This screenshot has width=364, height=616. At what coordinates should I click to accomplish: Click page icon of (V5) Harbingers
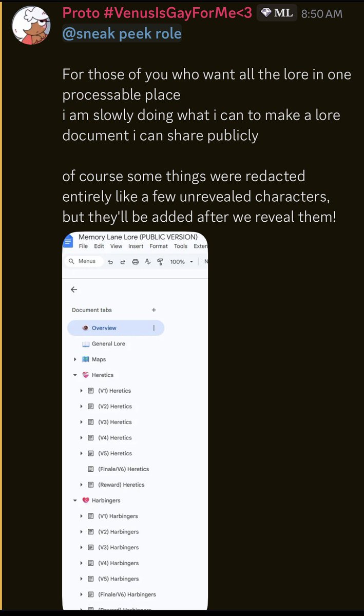pyautogui.click(x=91, y=579)
